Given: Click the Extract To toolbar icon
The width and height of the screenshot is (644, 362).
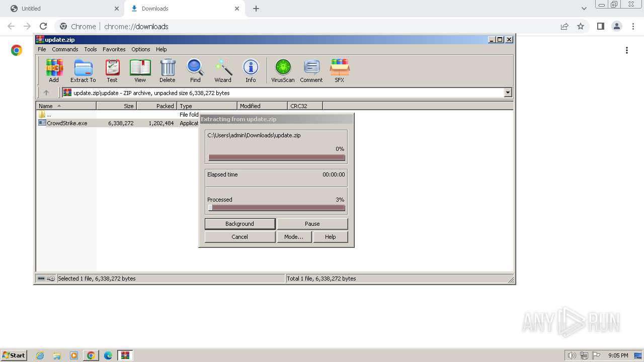Looking at the screenshot, I should point(83,70).
